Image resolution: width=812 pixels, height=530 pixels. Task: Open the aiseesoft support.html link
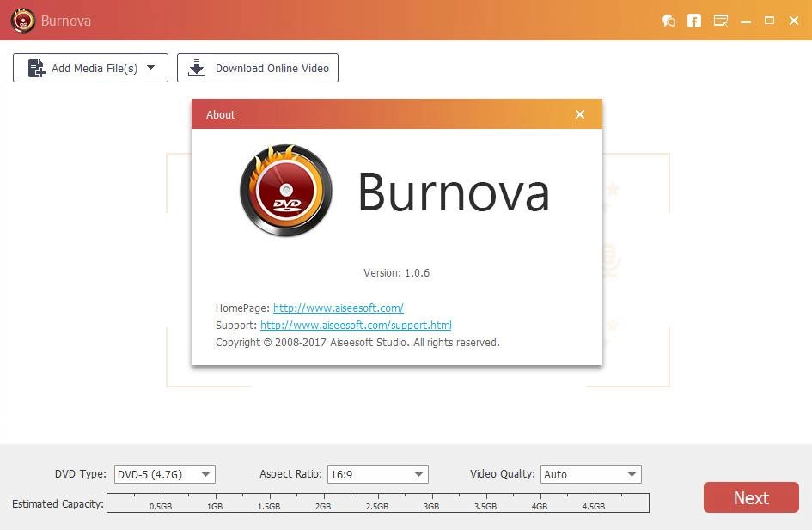356,325
